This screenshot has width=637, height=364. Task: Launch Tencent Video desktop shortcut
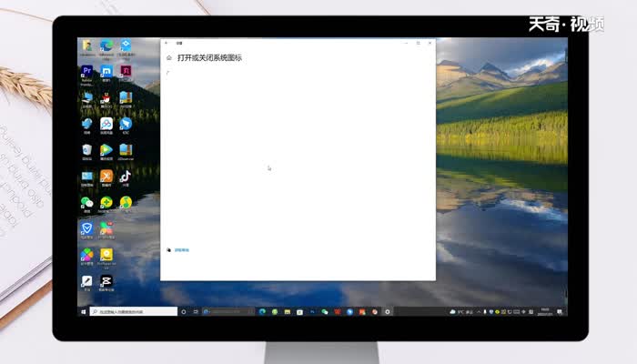[106, 152]
